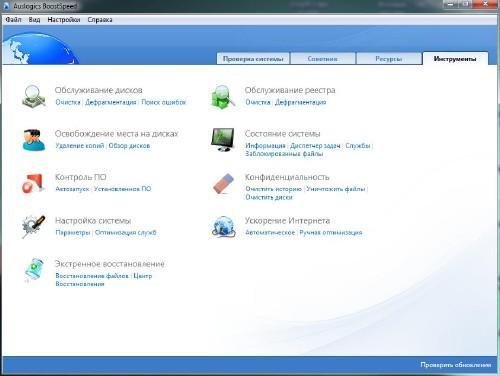Open the Вид menu
500x376 pixels.
(x=34, y=20)
